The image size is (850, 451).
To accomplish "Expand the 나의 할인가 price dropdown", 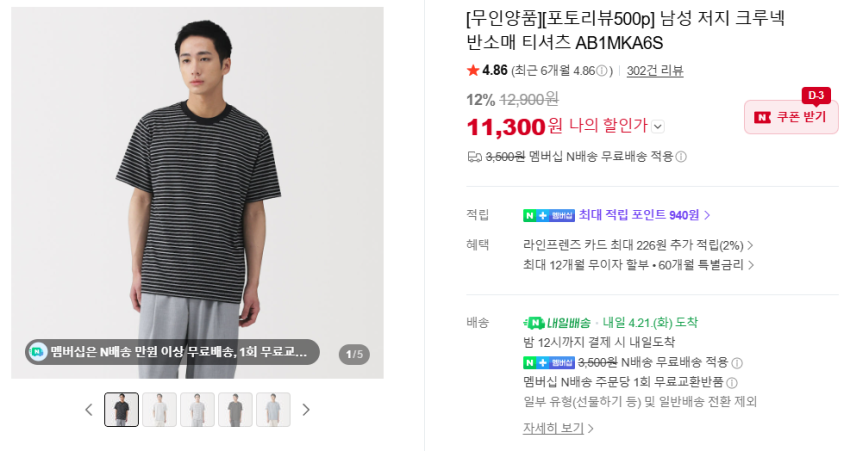I will click(x=657, y=126).
